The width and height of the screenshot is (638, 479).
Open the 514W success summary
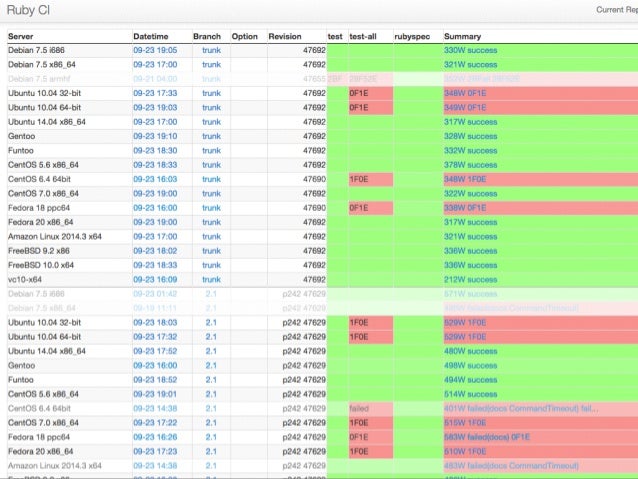click(x=471, y=394)
